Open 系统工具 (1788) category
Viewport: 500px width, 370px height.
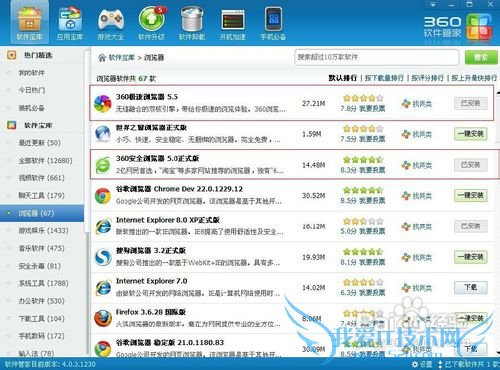(x=43, y=283)
